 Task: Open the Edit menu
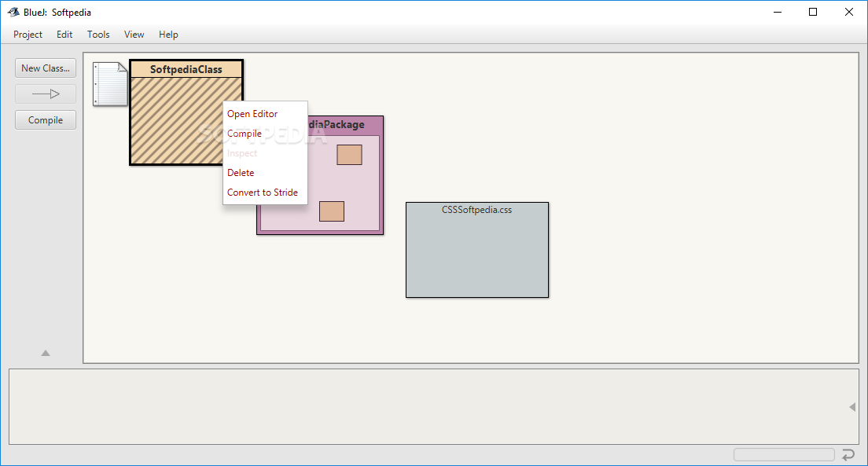[x=64, y=35]
